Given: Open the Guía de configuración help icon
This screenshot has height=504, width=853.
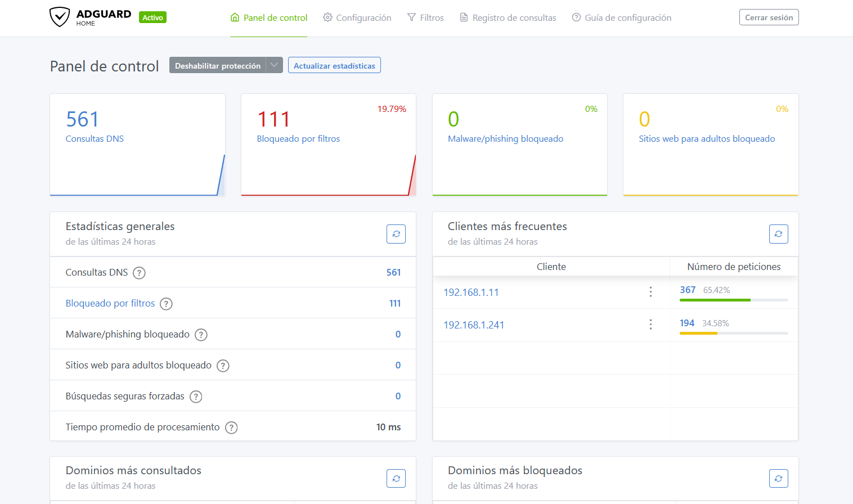Looking at the screenshot, I should tap(576, 17).
